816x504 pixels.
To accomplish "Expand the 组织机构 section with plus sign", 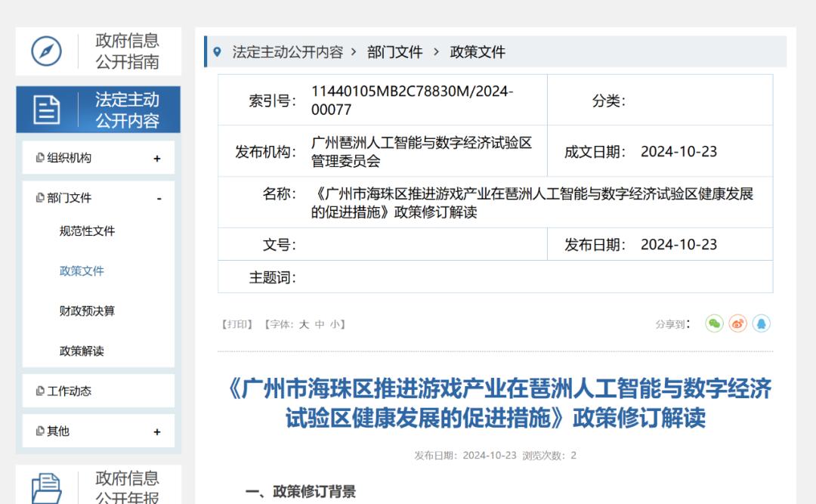I will point(157,159).
